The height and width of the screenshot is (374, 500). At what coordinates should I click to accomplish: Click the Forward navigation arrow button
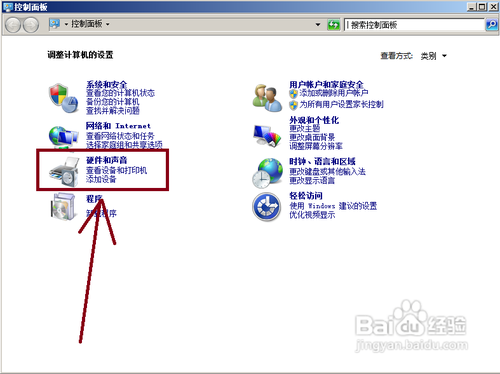tap(31, 25)
